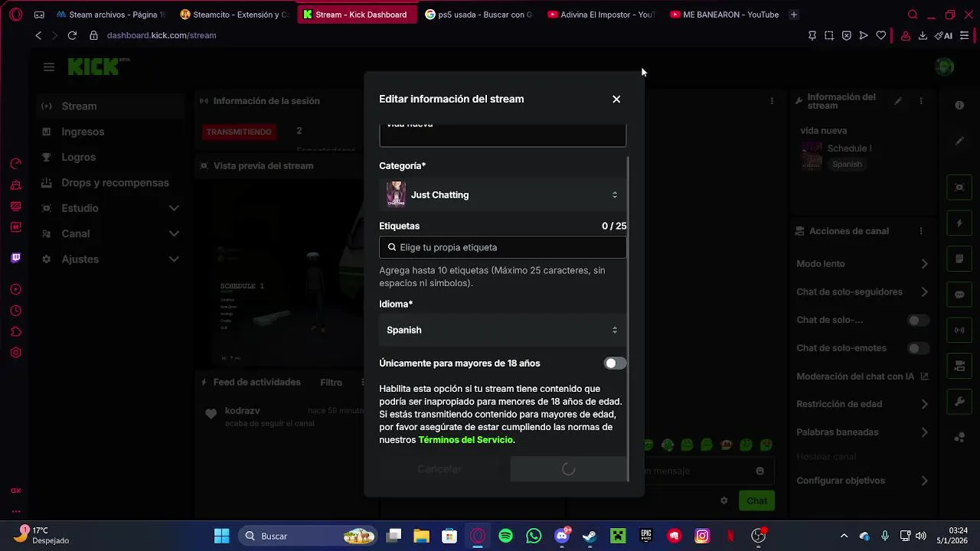Viewport: 980px width, 551px height.
Task: Open Feed de actividades options menu
Action: pyautogui.click(x=361, y=383)
